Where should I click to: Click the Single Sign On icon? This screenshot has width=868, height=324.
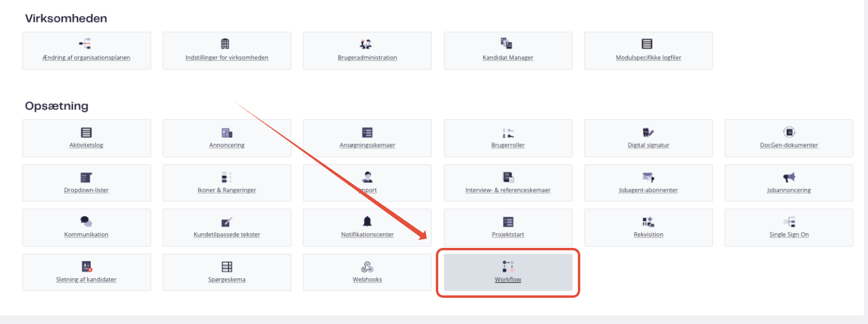[789, 222]
